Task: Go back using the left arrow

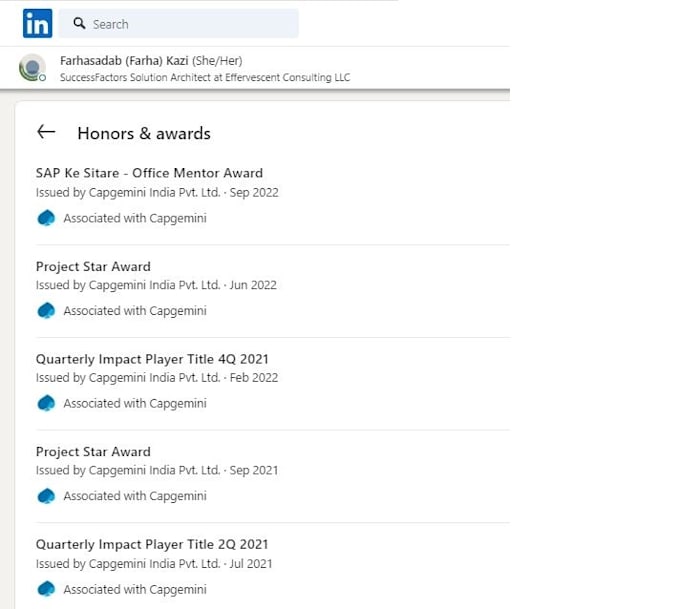Action: pos(46,132)
